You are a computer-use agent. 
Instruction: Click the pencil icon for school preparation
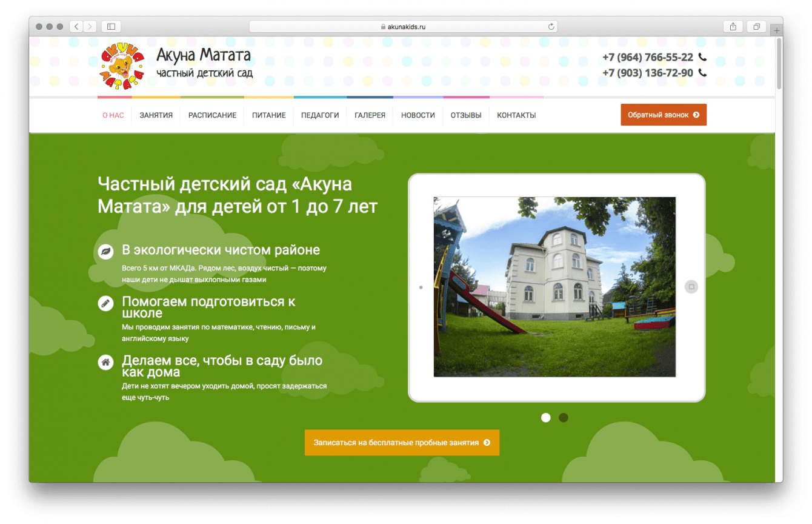[105, 303]
